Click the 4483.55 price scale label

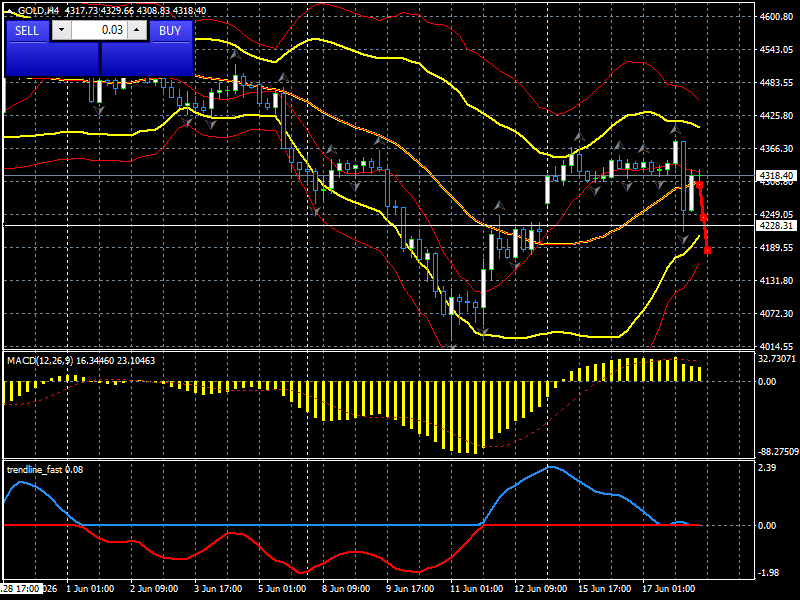[777, 83]
